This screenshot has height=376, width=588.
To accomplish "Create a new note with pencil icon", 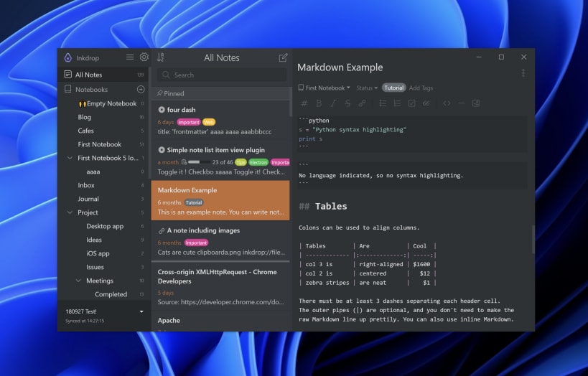I will point(283,57).
